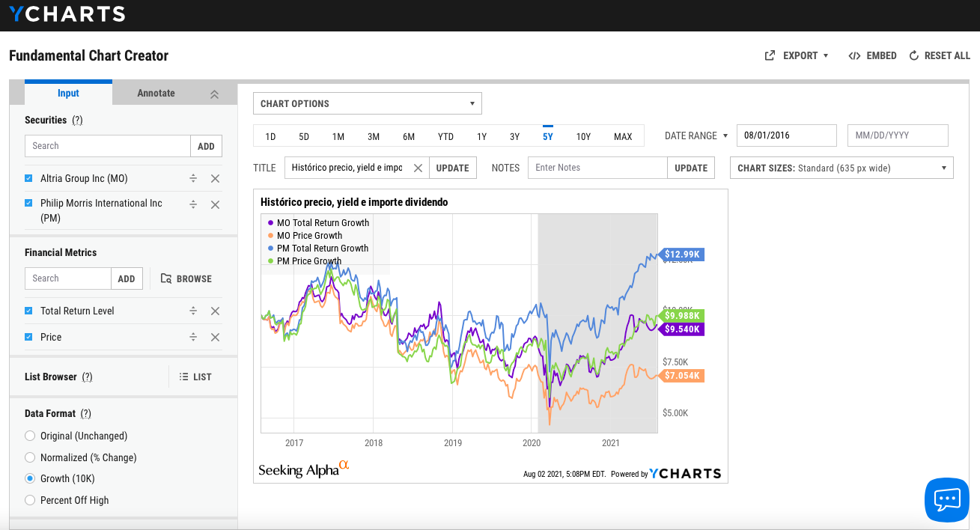
Task: Click the PM Total Return $12.99K label
Action: (x=682, y=255)
